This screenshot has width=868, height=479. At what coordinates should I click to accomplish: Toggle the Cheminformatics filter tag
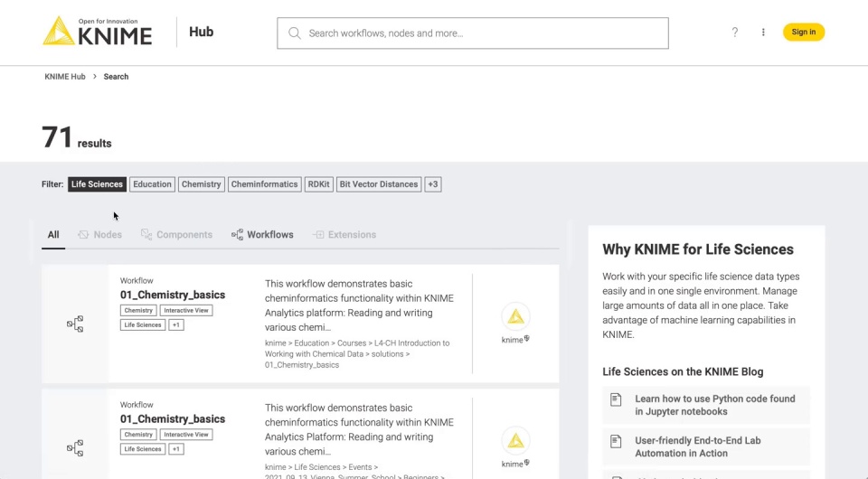pyautogui.click(x=264, y=184)
